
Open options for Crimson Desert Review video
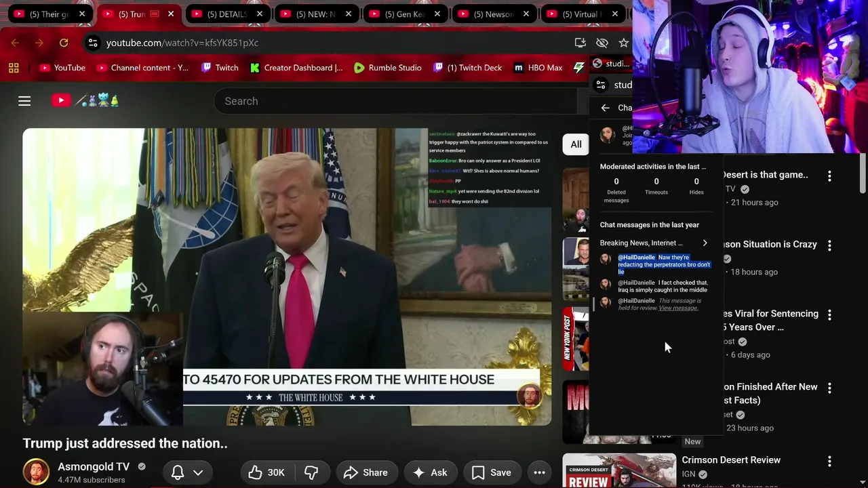tap(829, 461)
